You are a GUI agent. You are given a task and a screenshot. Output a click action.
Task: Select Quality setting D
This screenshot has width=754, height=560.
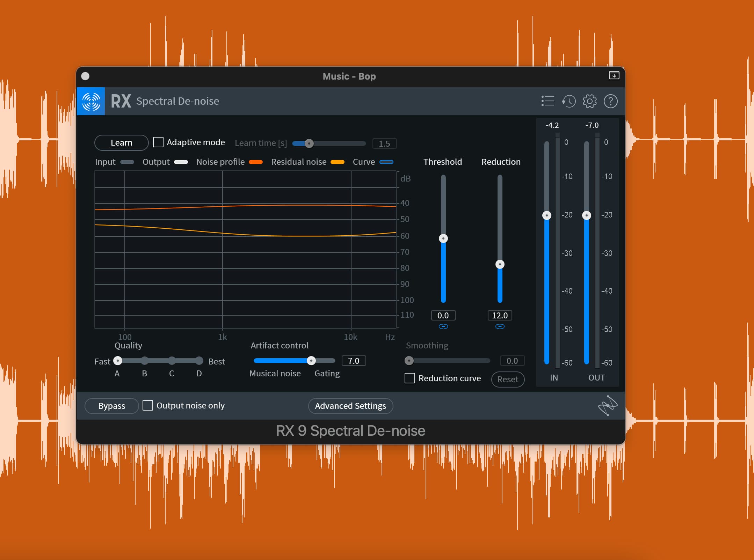point(199,361)
